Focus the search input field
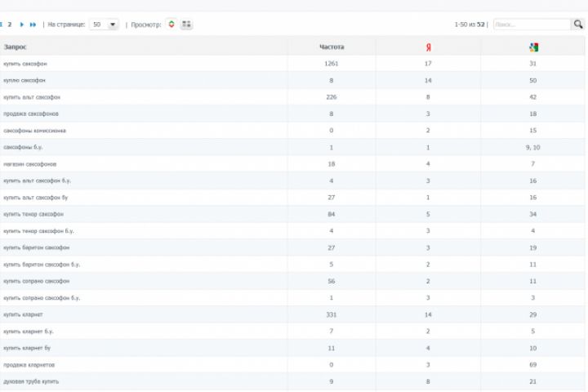Screen dimensions: 588x392 532,24
